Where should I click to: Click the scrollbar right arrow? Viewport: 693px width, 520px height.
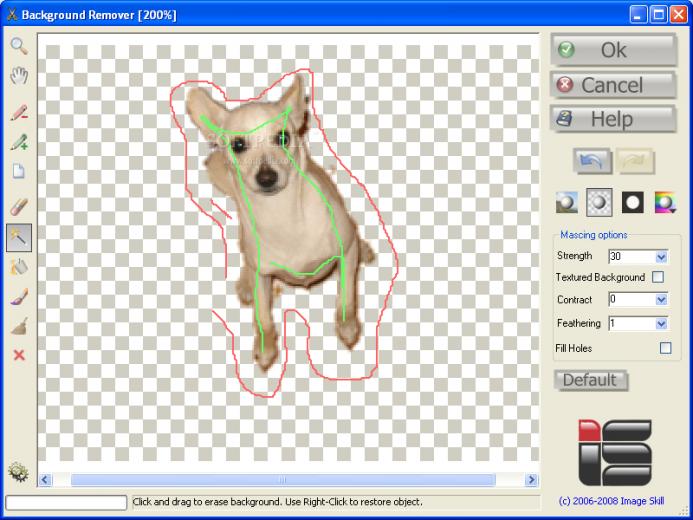pyautogui.click(x=532, y=480)
